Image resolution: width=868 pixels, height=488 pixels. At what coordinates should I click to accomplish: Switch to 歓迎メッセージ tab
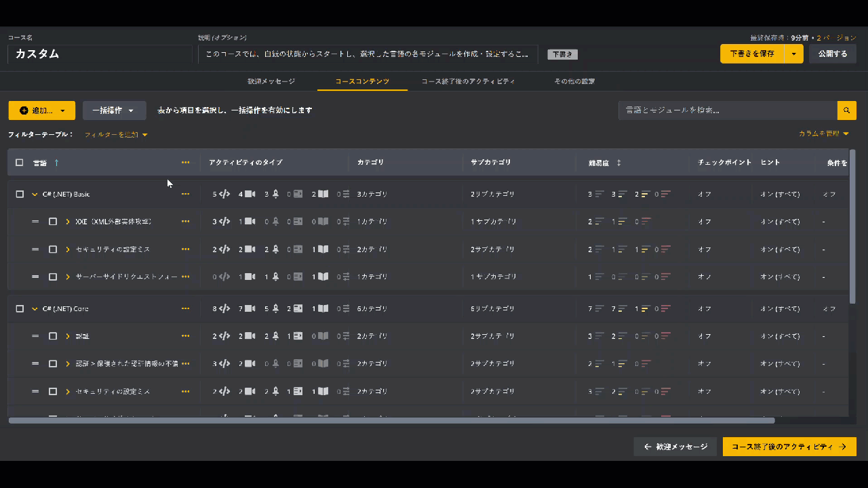click(271, 81)
